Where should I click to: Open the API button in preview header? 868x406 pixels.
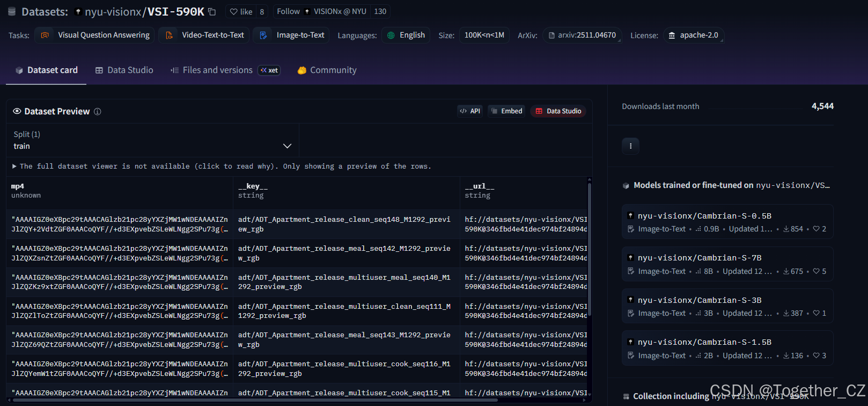coord(470,111)
